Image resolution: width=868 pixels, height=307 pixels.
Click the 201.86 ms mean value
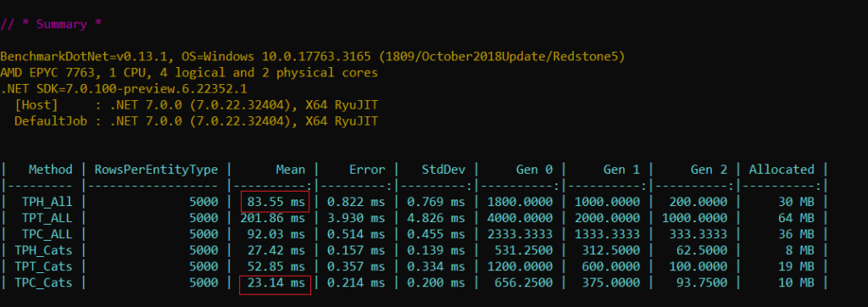(x=272, y=218)
